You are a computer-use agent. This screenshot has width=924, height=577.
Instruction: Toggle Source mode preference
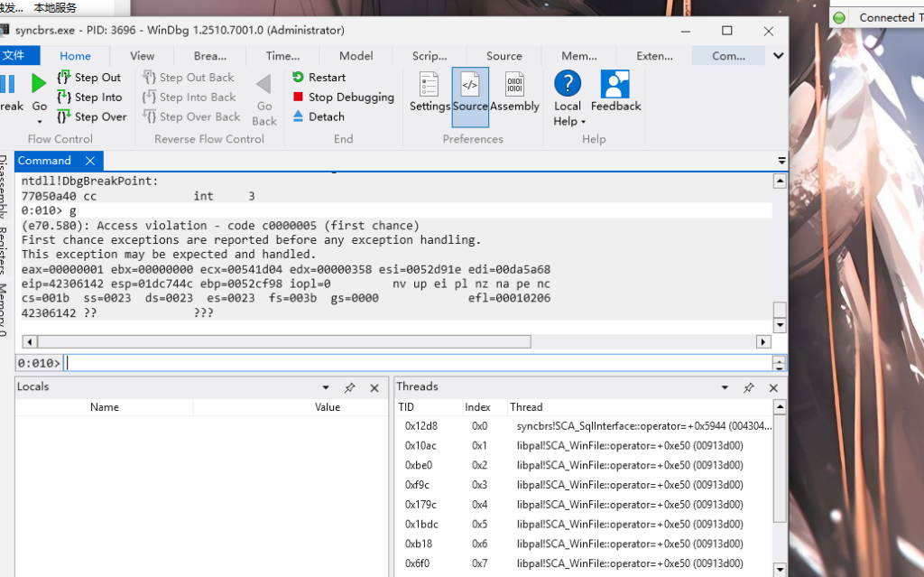tap(470, 92)
